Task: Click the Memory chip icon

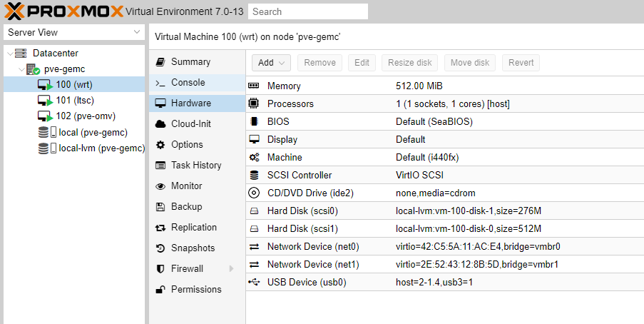Action: click(254, 86)
